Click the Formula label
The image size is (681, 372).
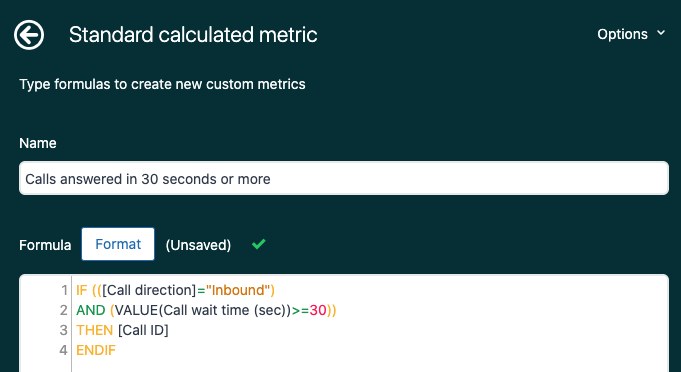click(45, 245)
